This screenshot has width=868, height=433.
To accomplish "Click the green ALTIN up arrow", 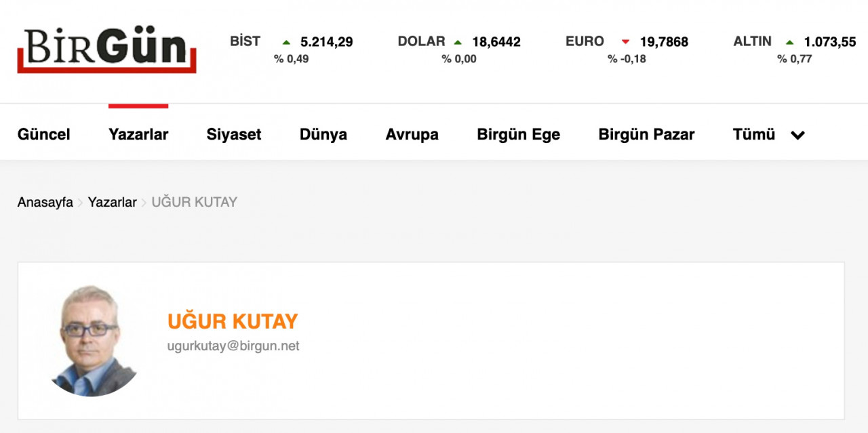I will tap(789, 42).
